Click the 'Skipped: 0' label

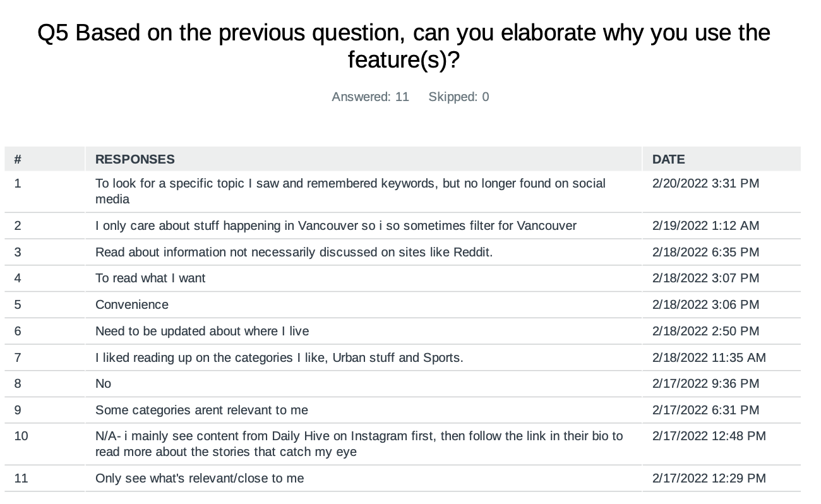pos(458,97)
